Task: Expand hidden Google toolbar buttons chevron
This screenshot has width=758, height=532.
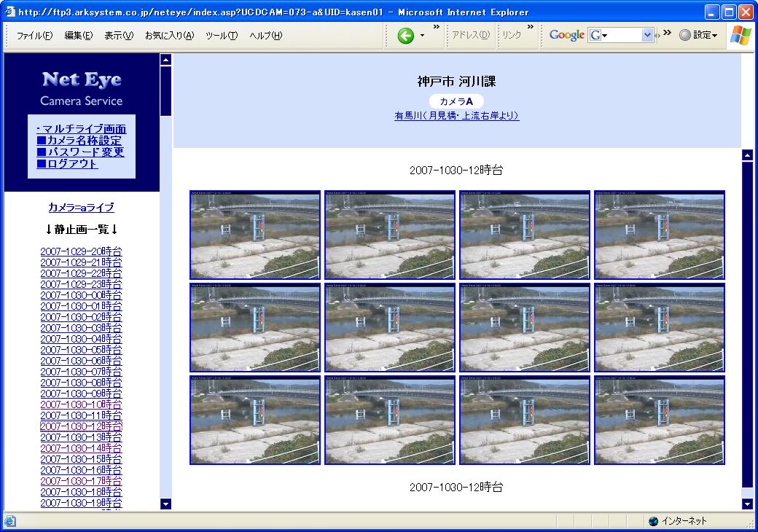Action: [x=667, y=32]
